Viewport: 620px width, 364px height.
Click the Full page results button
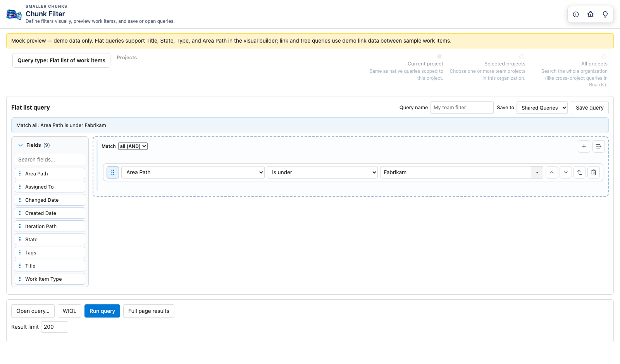(x=149, y=311)
